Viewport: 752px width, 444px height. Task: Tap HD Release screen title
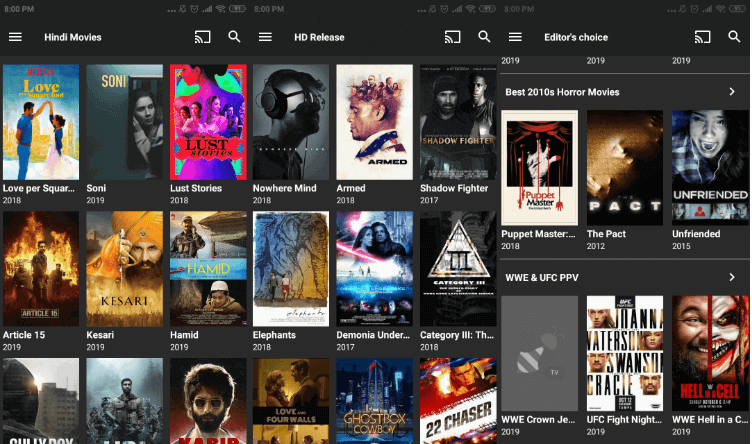(x=319, y=37)
